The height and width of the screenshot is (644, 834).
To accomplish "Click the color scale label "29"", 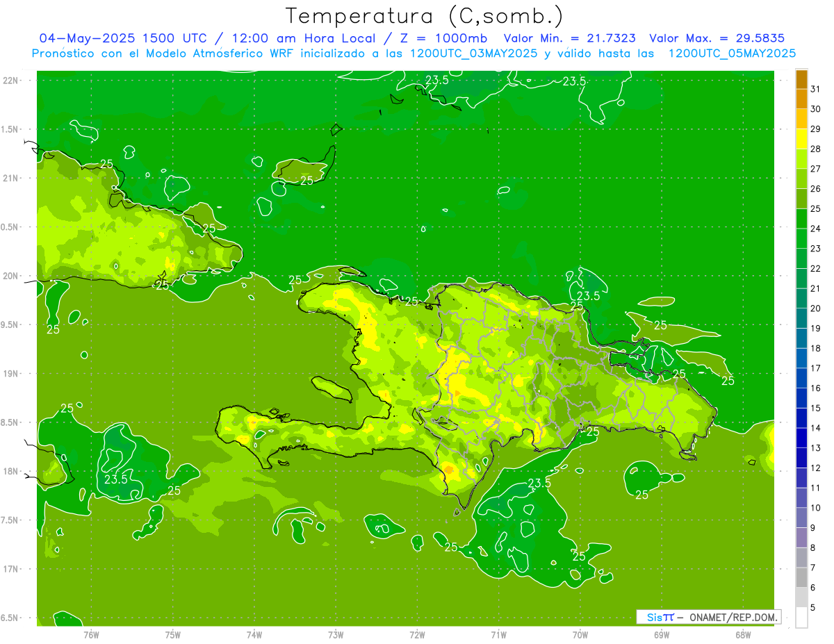I will [816, 129].
